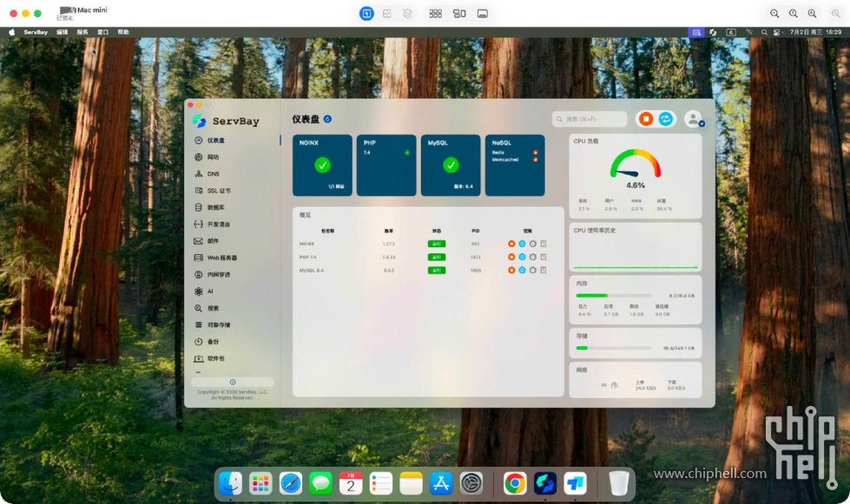This screenshot has width=850, height=504.
Task: Open the log icon for PHP 7.4
Action: tap(544, 257)
